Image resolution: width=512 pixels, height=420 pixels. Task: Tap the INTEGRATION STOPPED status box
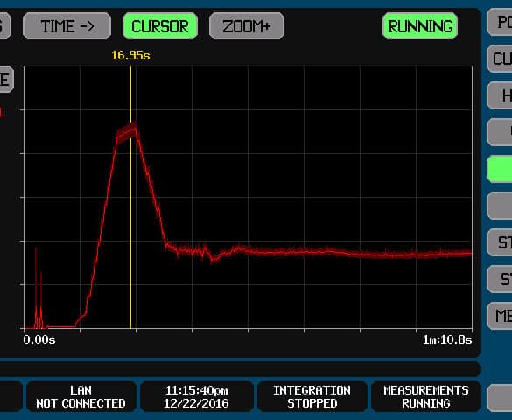(x=312, y=397)
